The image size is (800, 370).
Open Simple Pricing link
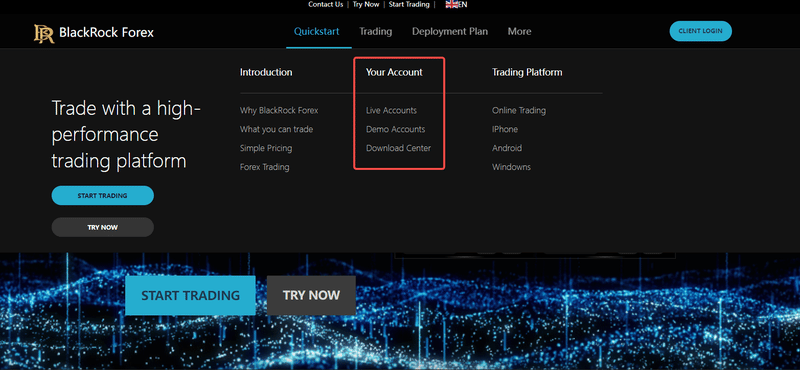(x=266, y=148)
